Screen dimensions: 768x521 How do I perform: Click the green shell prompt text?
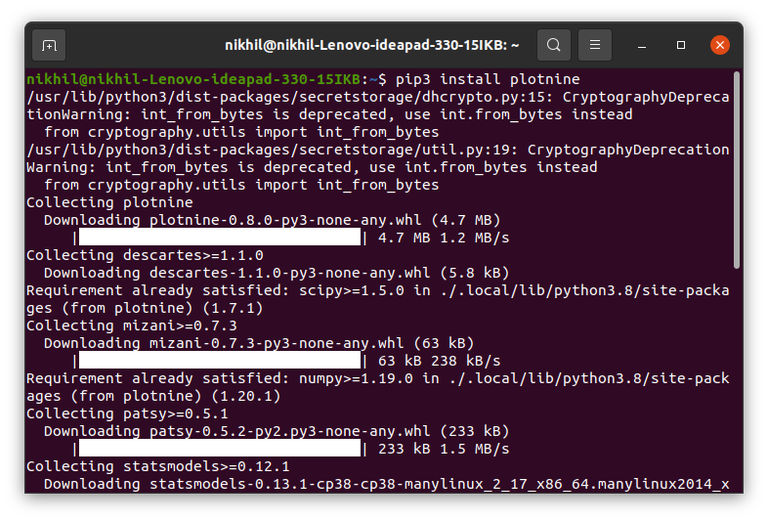(x=193, y=79)
